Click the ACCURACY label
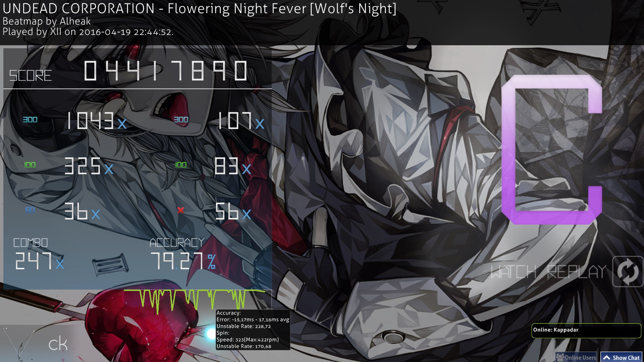 point(177,243)
